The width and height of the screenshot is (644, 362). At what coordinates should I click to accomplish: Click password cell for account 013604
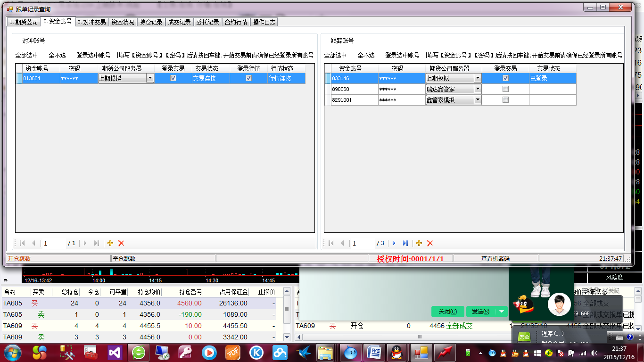tap(79, 78)
